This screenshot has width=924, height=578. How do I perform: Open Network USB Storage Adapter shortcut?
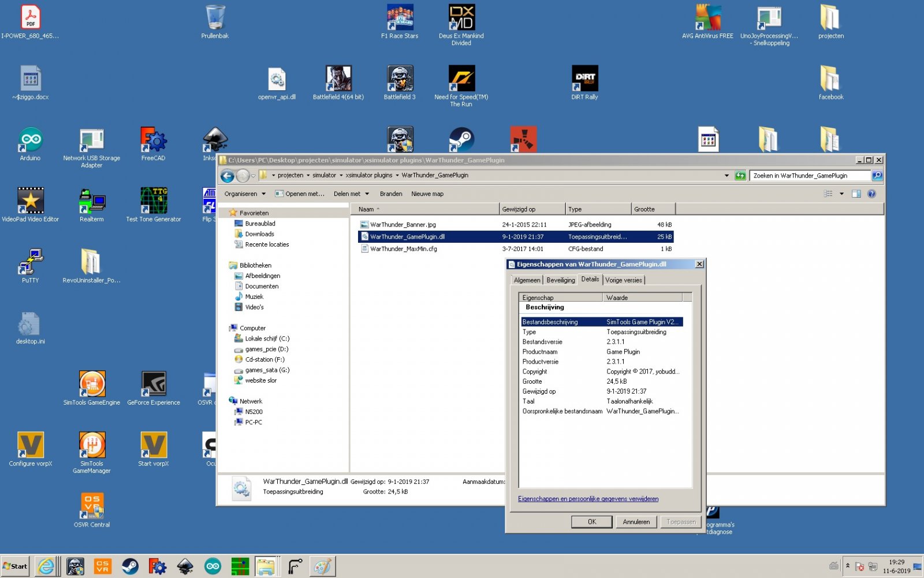click(x=92, y=148)
